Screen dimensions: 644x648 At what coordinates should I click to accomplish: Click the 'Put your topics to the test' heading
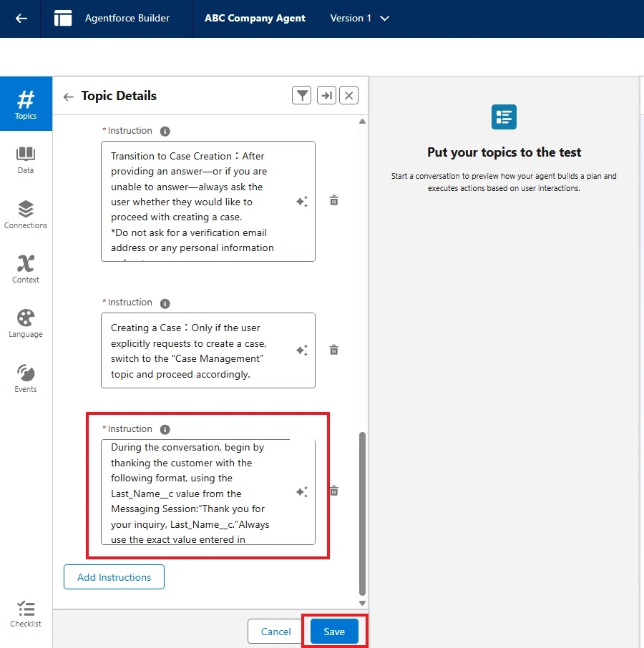(504, 152)
